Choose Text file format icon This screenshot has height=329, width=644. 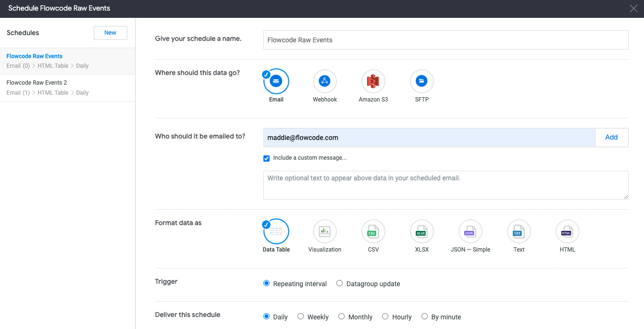click(x=519, y=231)
